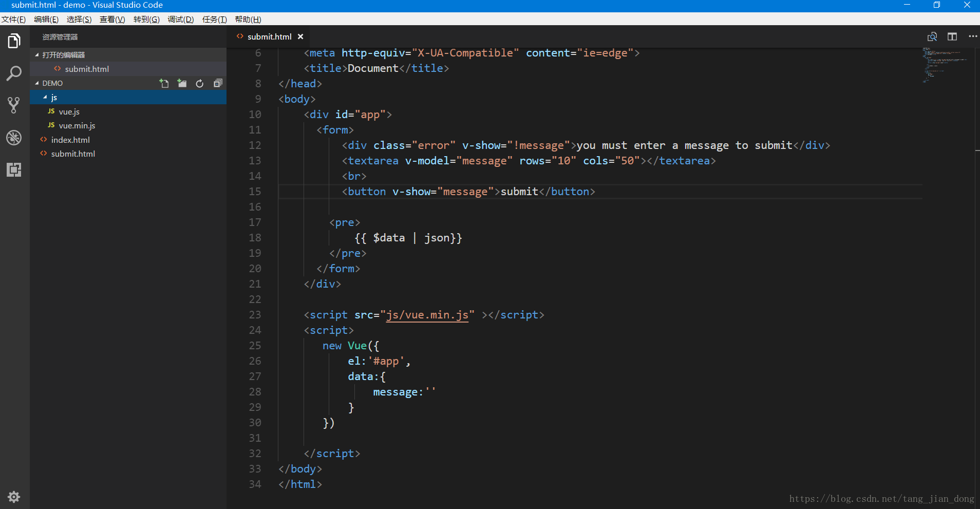Click line number 23 in the gutter
The image size is (980, 509).
(255, 315)
